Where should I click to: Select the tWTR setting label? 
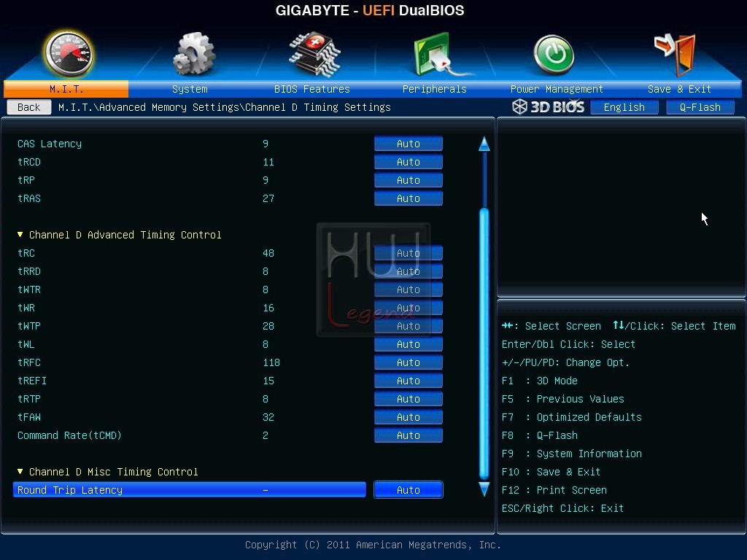click(29, 289)
